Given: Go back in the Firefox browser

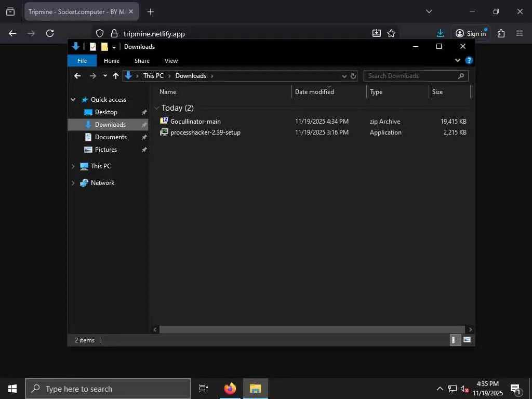Looking at the screenshot, I should pyautogui.click(x=12, y=33).
